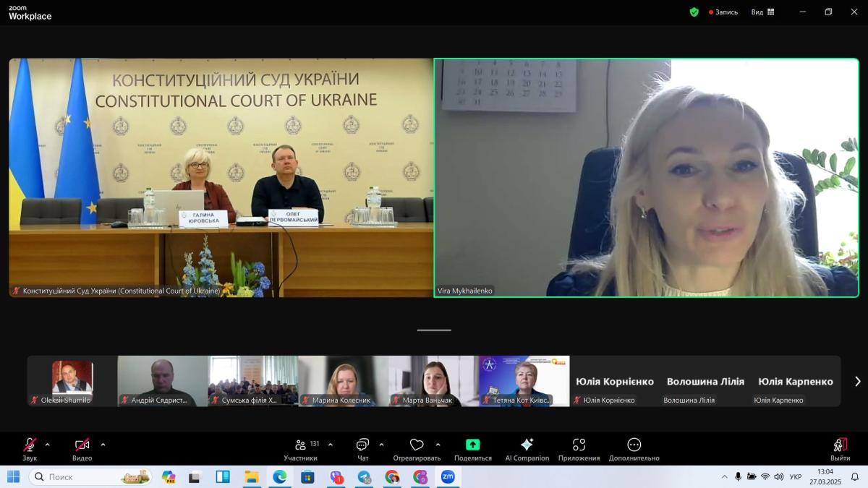The width and height of the screenshot is (868, 488).
Task: Open the More options menu
Action: 634,448
